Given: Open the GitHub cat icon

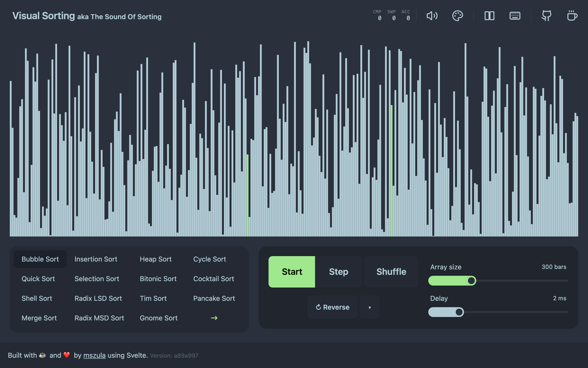Looking at the screenshot, I should (546, 16).
